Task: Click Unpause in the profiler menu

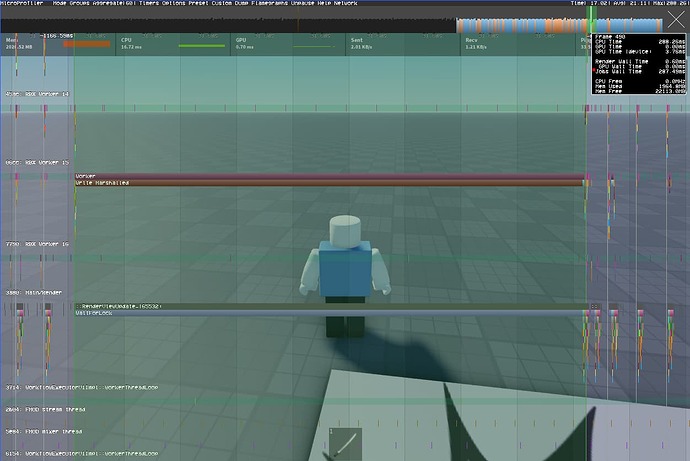Action: 303,3
